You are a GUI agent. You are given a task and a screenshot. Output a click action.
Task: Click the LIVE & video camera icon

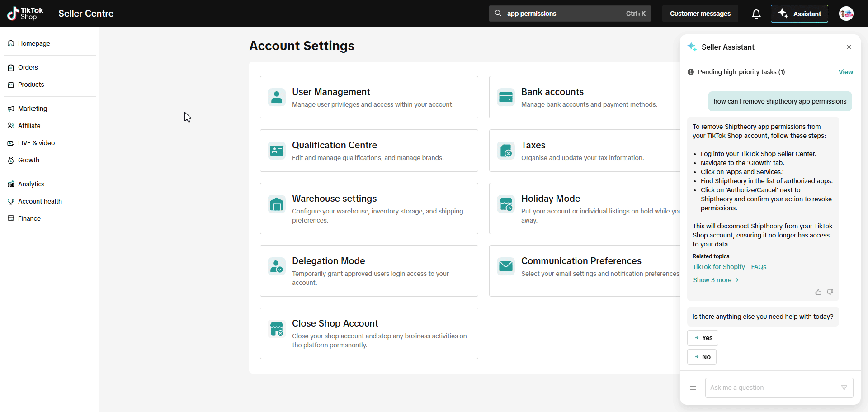[11, 143]
